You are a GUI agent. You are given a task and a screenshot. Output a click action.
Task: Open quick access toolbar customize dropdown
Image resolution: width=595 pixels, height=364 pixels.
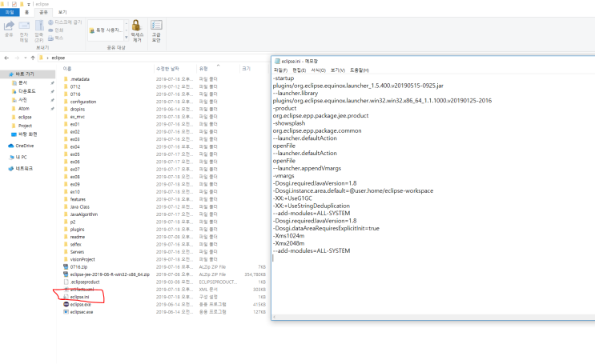[x=29, y=4]
